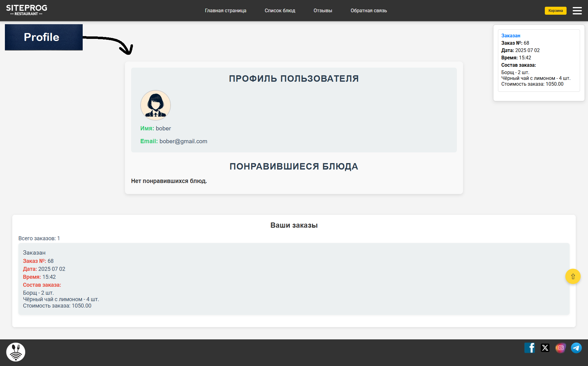The width and height of the screenshot is (588, 366).
Task: Open the Список блюд menu item
Action: [280, 11]
